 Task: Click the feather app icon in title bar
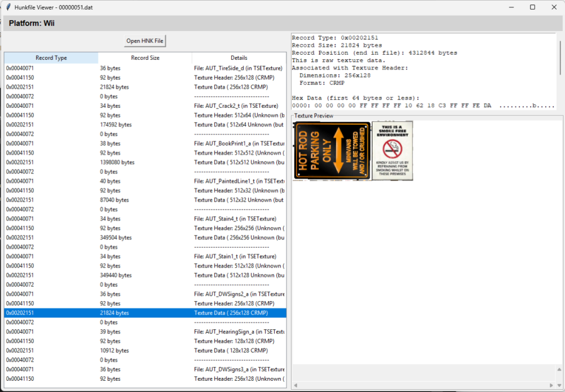pos(7,7)
